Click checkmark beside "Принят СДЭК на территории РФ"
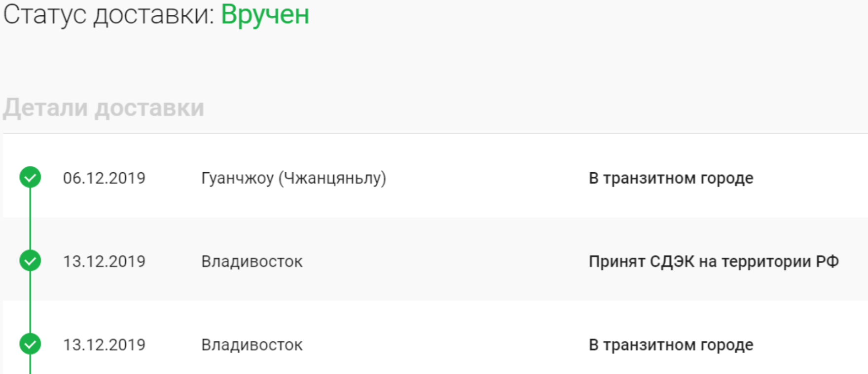868x374 pixels. coord(30,261)
